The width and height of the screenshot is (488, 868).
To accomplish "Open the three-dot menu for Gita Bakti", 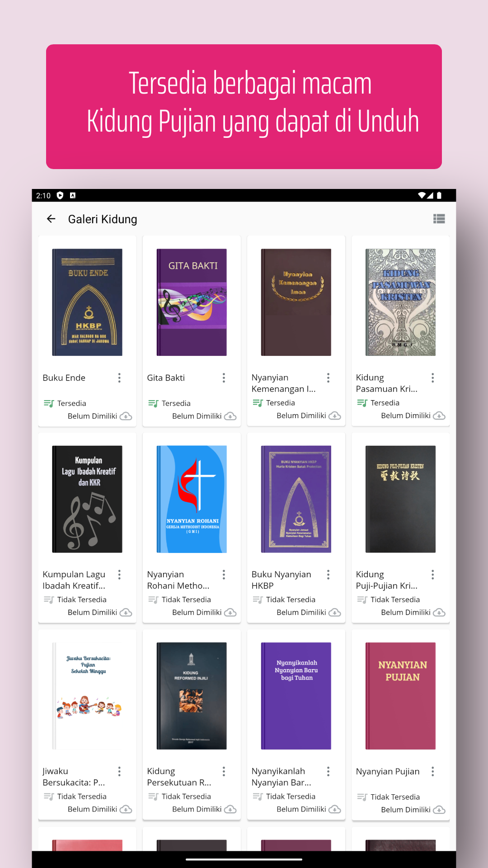I will tap(224, 378).
